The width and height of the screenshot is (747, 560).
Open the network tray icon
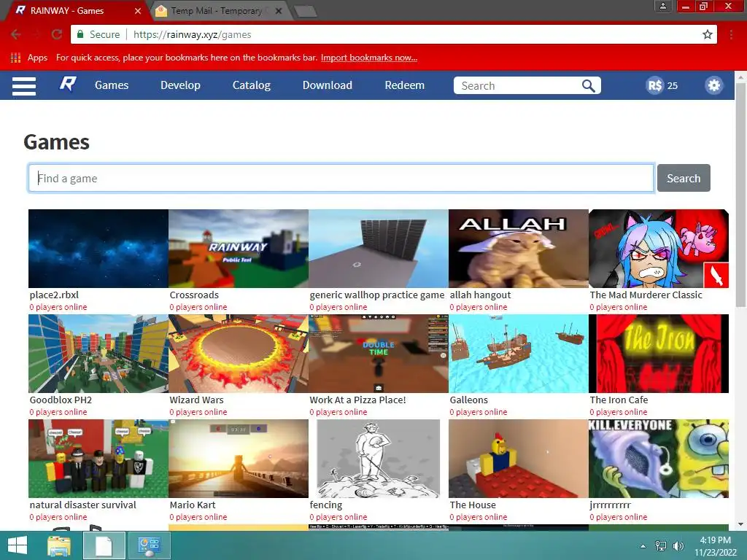point(661,545)
